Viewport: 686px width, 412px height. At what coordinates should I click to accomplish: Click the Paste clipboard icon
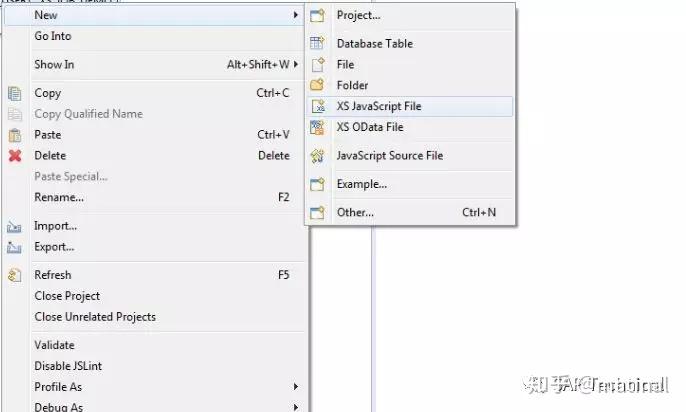point(15,135)
